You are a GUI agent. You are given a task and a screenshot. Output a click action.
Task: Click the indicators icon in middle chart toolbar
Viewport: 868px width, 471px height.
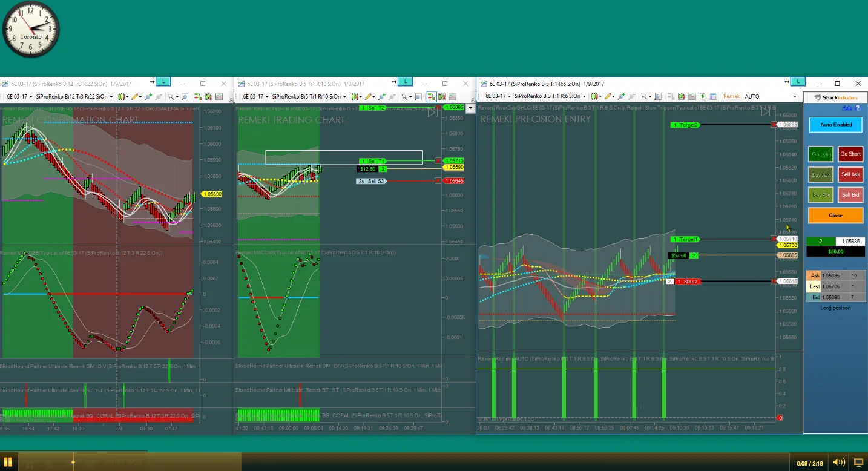(x=442, y=96)
